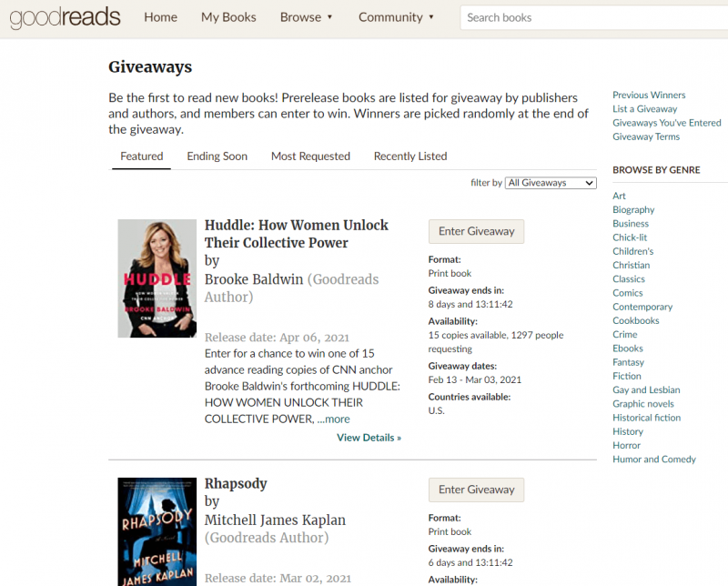Viewport: 728px width, 586px height.
Task: Open the All Giveaways filter dropdown
Action: tap(550, 182)
